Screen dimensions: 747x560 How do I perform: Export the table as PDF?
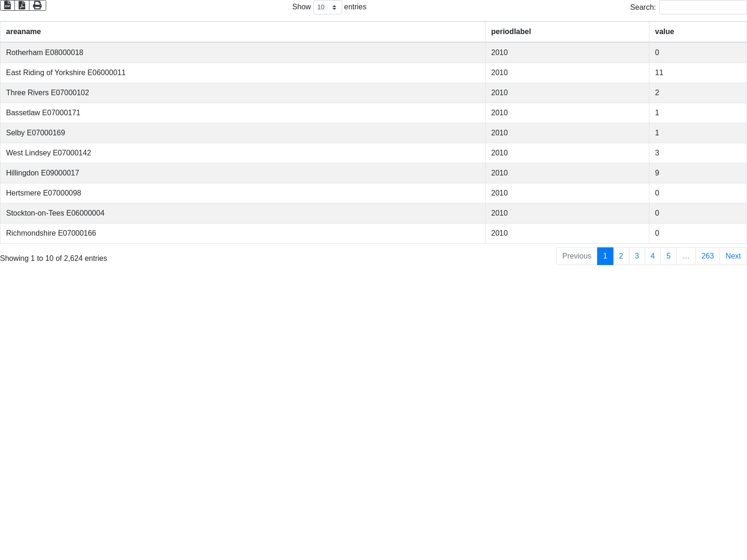coord(22,5)
